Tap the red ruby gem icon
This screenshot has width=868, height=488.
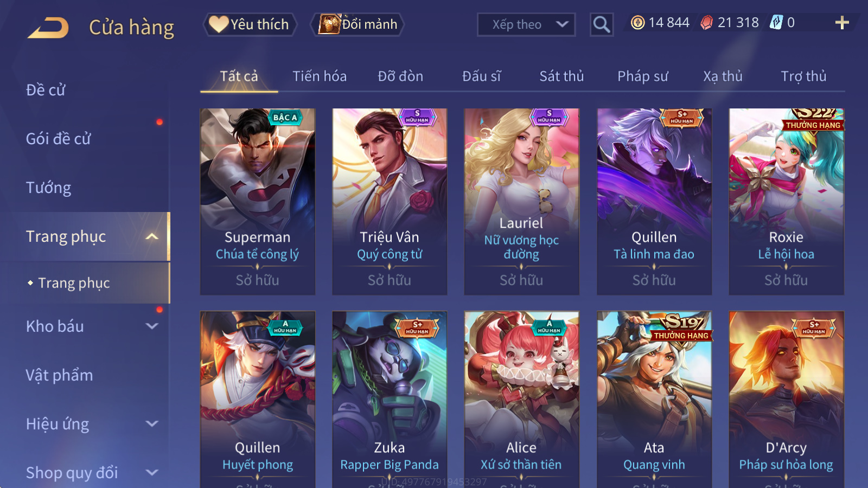(706, 23)
